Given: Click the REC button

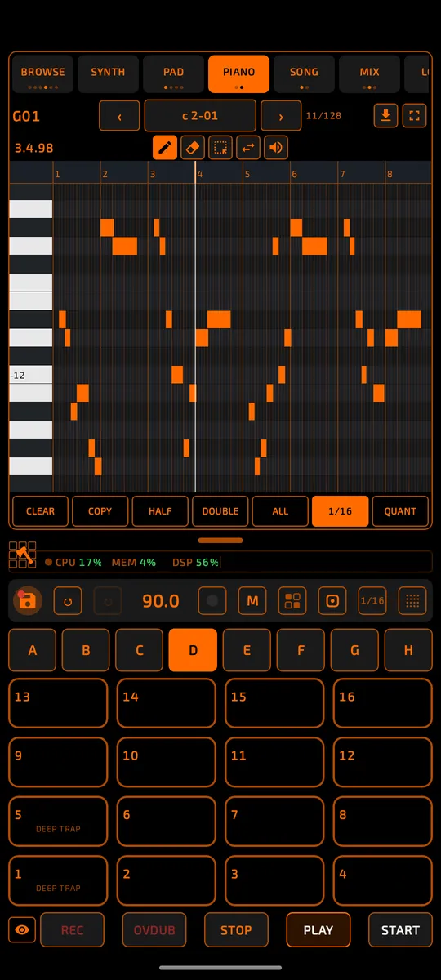Looking at the screenshot, I should click(72, 929).
